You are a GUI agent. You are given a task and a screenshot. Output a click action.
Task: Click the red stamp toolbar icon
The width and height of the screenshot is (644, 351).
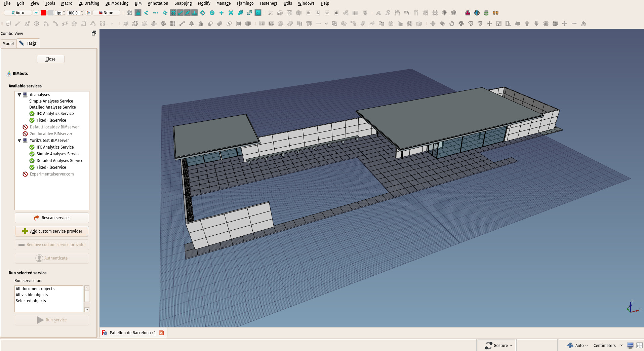[x=468, y=13]
